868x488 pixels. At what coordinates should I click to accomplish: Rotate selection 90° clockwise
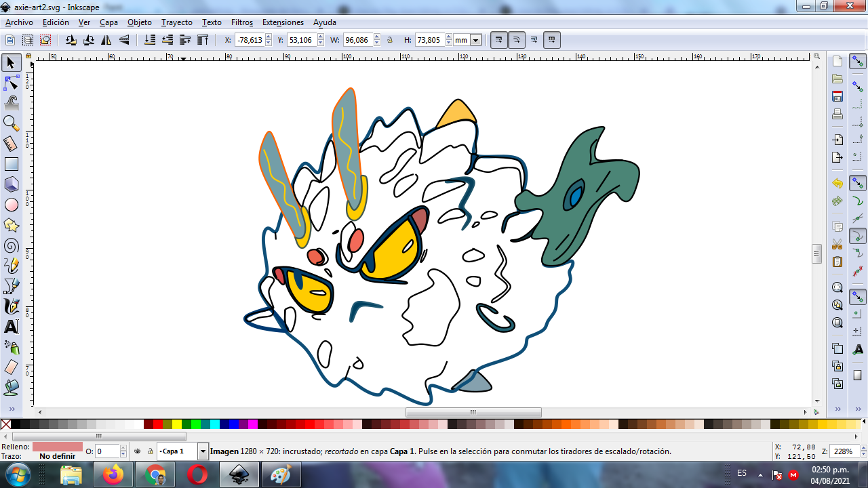point(89,40)
